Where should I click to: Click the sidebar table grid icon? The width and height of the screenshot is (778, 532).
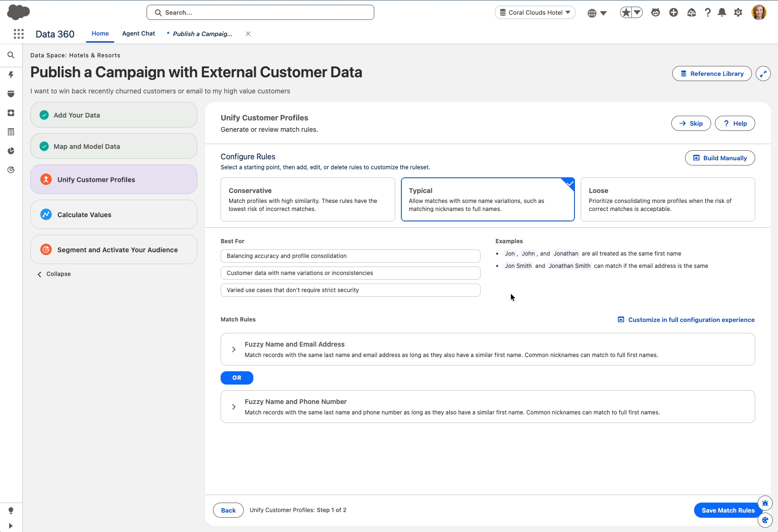pos(11,132)
